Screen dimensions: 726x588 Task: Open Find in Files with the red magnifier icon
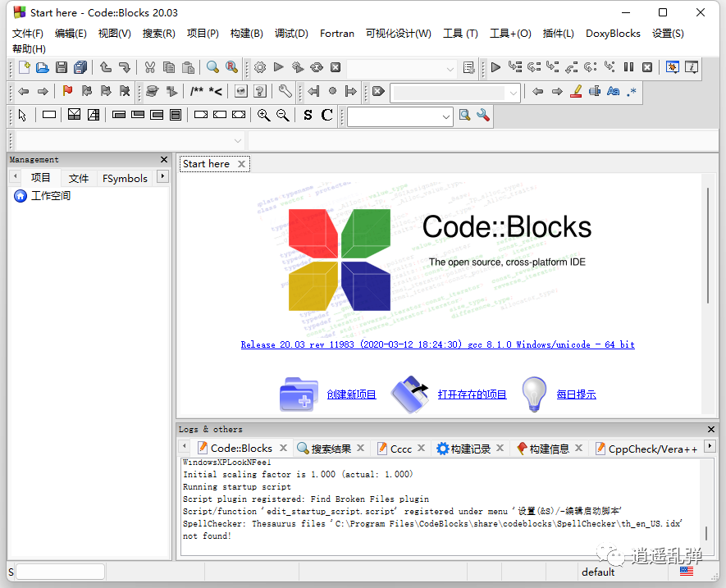pos(231,68)
